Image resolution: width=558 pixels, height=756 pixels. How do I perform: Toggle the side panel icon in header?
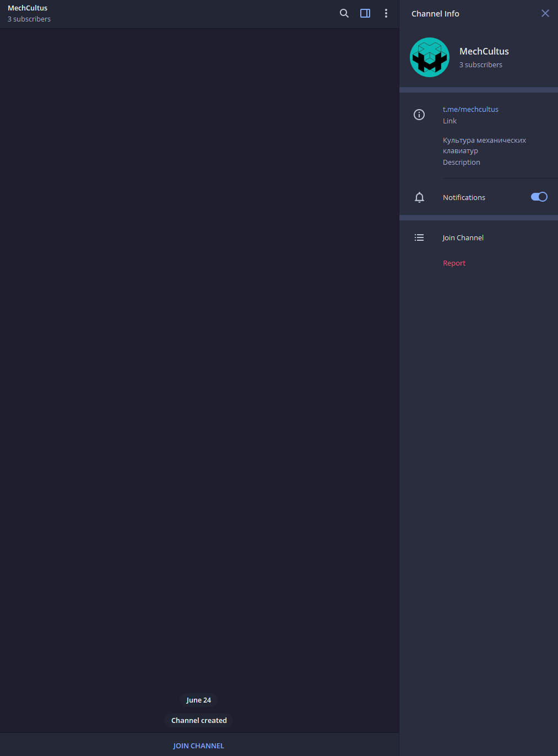tap(365, 13)
